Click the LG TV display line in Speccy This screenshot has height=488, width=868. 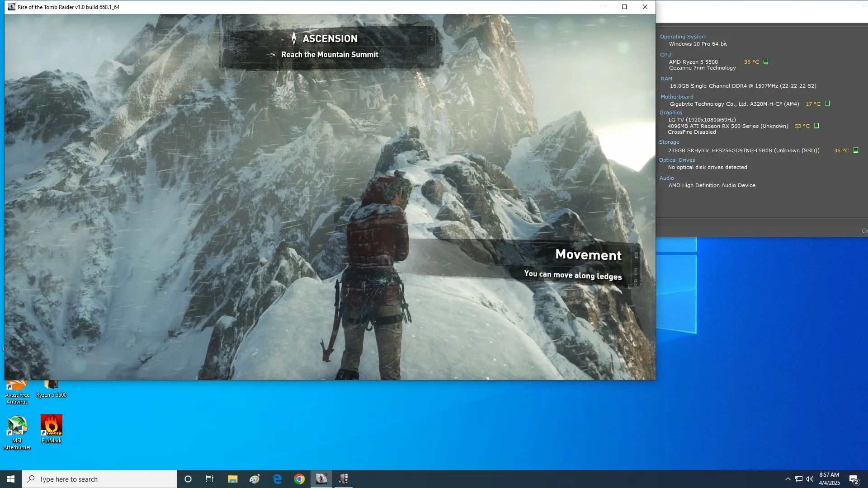pos(702,120)
